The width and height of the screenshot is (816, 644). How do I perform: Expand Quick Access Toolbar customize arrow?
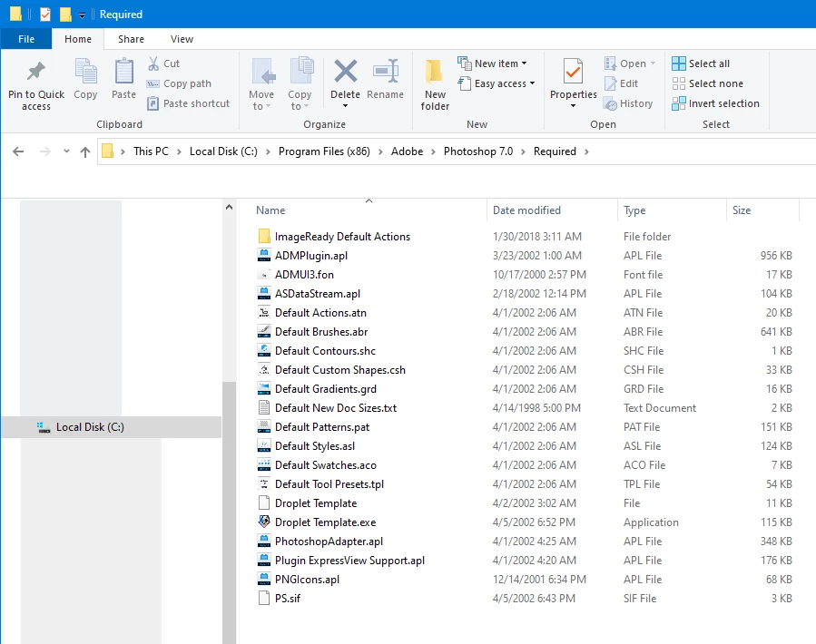pos(82,15)
